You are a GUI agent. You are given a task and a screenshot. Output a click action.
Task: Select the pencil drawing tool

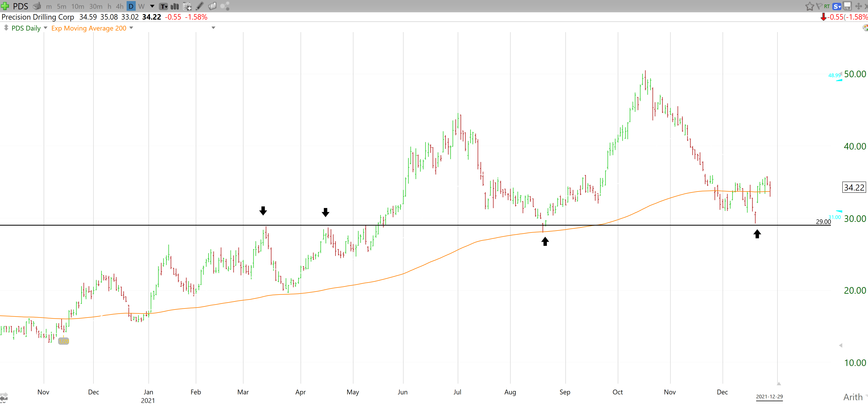point(200,6)
